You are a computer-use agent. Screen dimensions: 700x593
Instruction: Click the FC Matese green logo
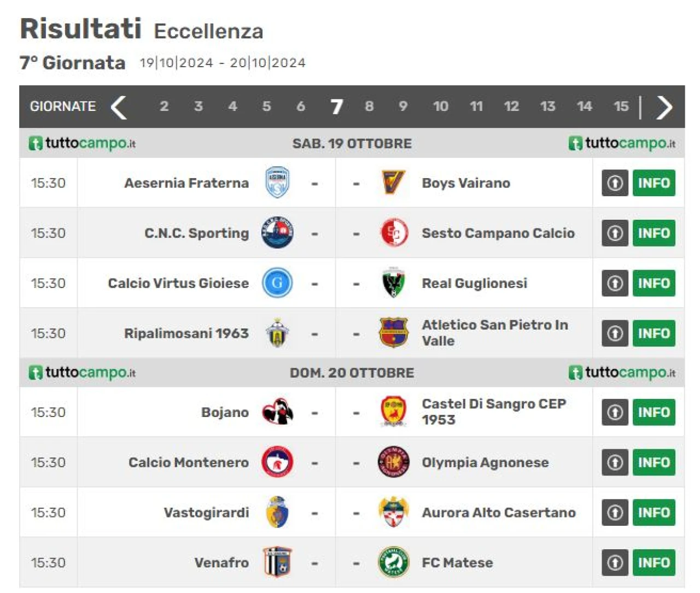tap(393, 562)
